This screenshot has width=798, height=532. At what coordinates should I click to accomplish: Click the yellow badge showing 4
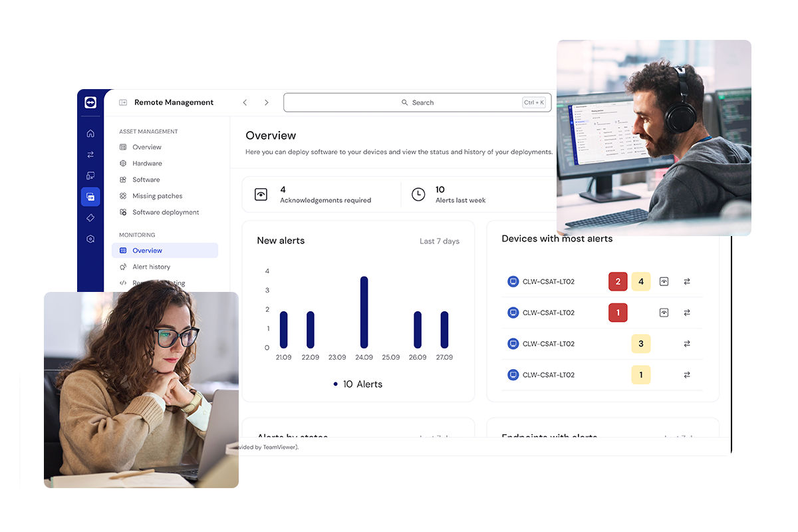(641, 281)
